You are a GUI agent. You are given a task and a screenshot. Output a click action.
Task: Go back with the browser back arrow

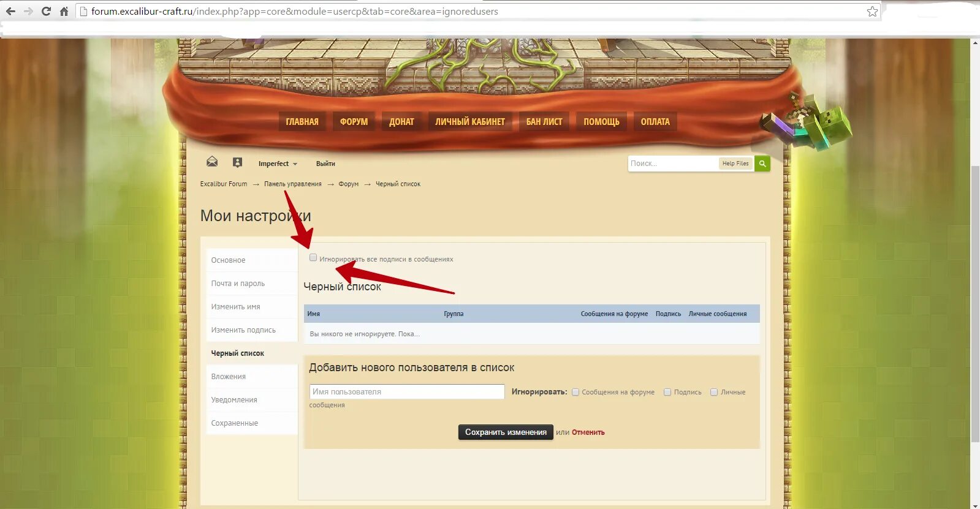pos(10,11)
